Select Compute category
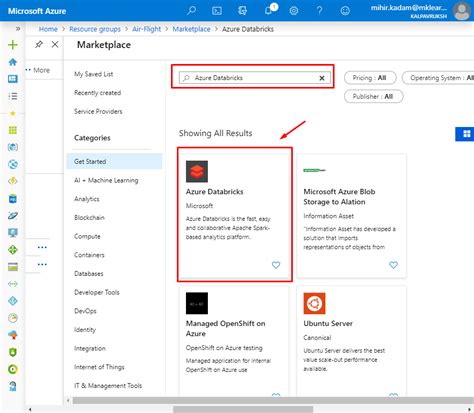Screen dimensions: 474x413 [x=87, y=236]
